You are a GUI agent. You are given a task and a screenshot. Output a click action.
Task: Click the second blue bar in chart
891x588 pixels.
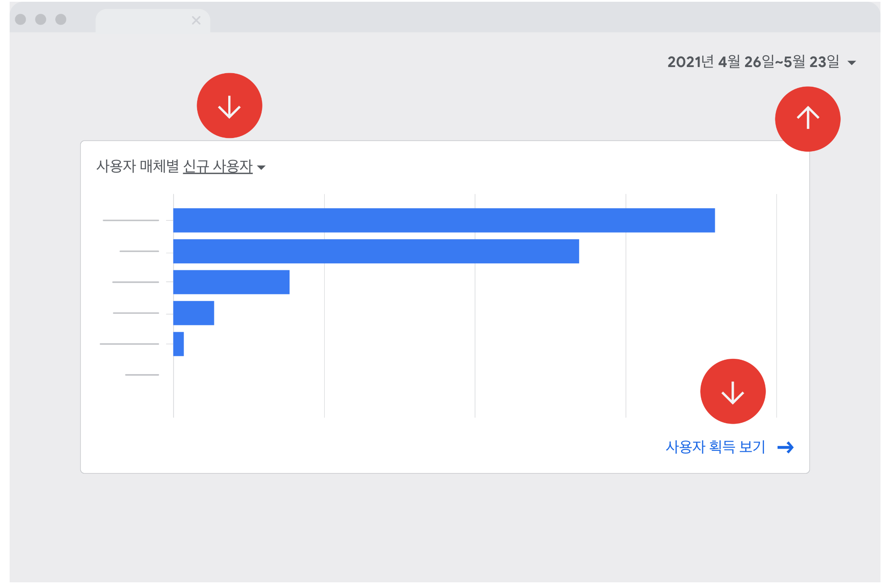point(376,251)
